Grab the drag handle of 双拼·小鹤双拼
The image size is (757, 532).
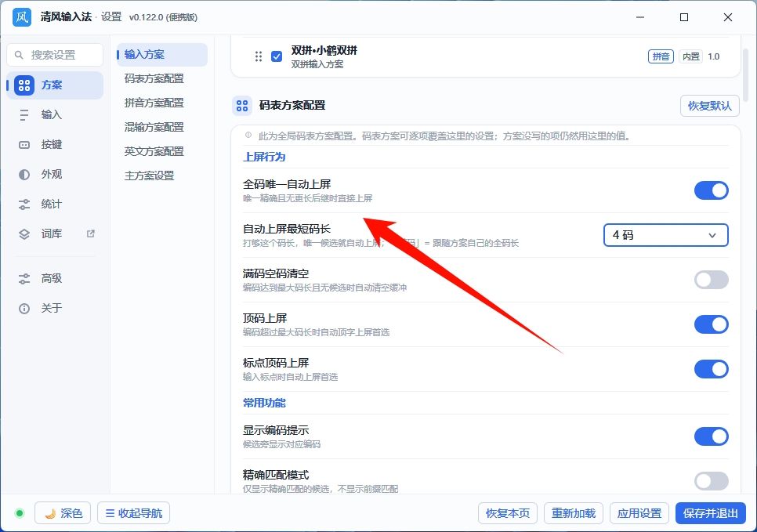coord(259,56)
